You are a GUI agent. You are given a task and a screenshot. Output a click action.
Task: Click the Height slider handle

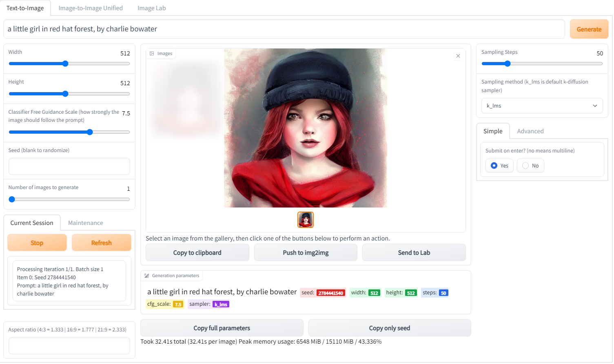pyautogui.click(x=65, y=94)
